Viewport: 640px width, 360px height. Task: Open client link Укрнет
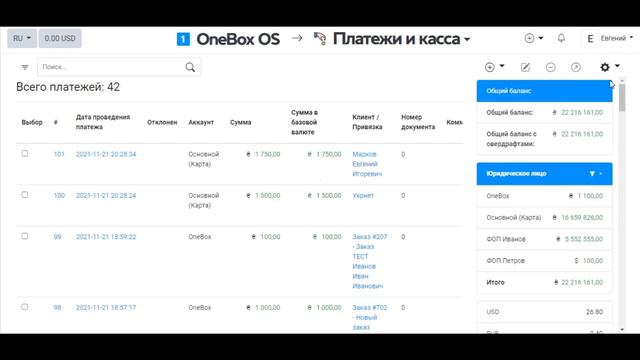point(363,196)
